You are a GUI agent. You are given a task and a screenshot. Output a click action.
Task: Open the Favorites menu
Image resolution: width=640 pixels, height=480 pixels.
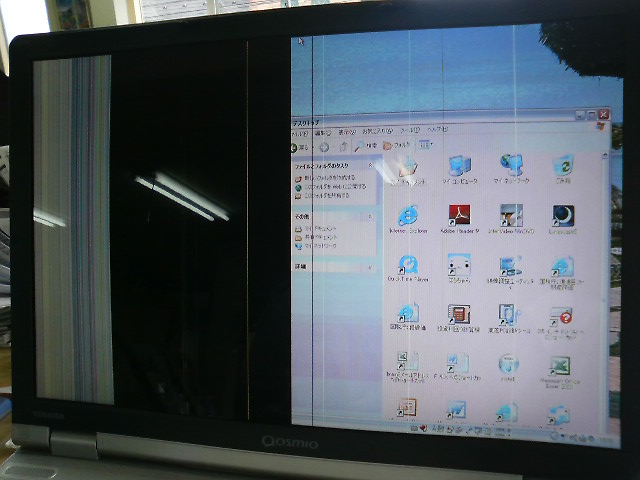click(x=376, y=131)
